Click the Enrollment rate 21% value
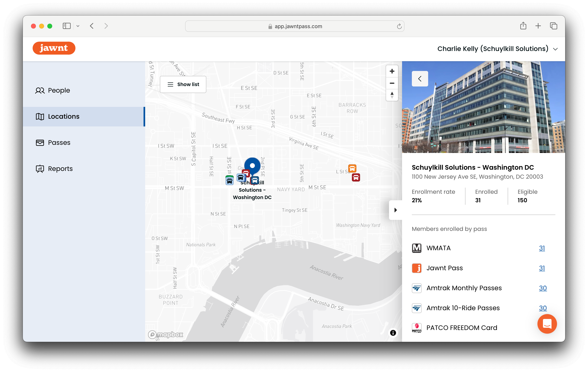Viewport: 588px width, 372px height. point(417,200)
